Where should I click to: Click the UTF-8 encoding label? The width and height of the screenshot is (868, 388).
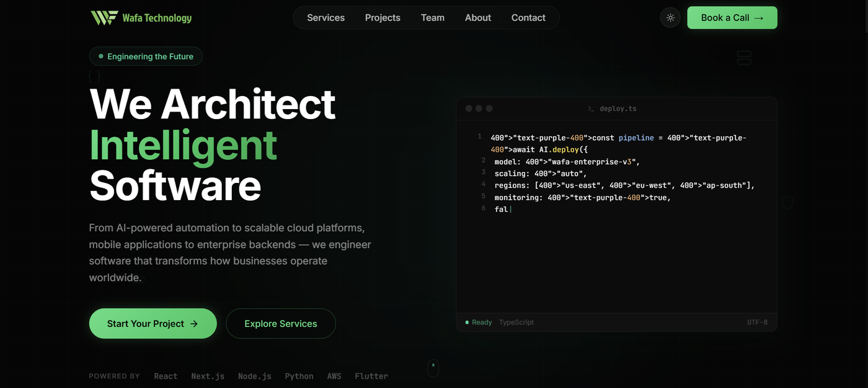pos(757,322)
